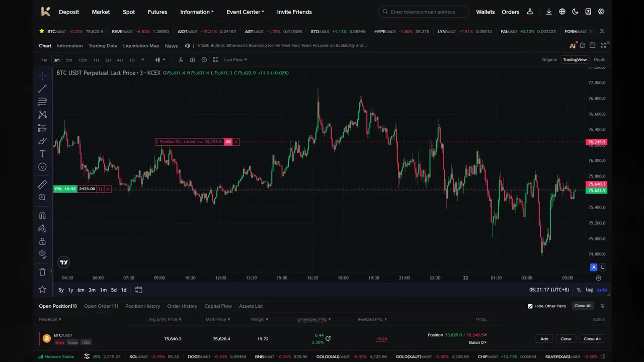Screen dimensions: 644x362
Task: Activate the zoom in tool
Action: [42, 198]
